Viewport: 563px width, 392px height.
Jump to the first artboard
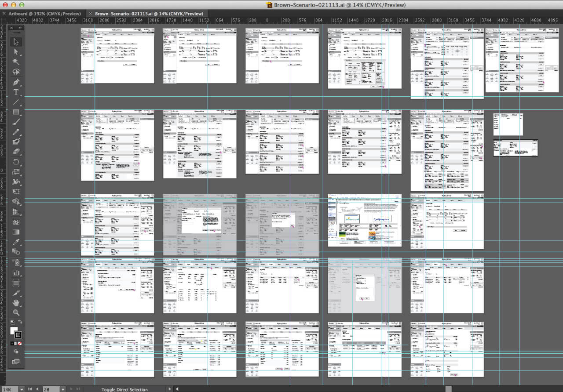(x=30, y=388)
